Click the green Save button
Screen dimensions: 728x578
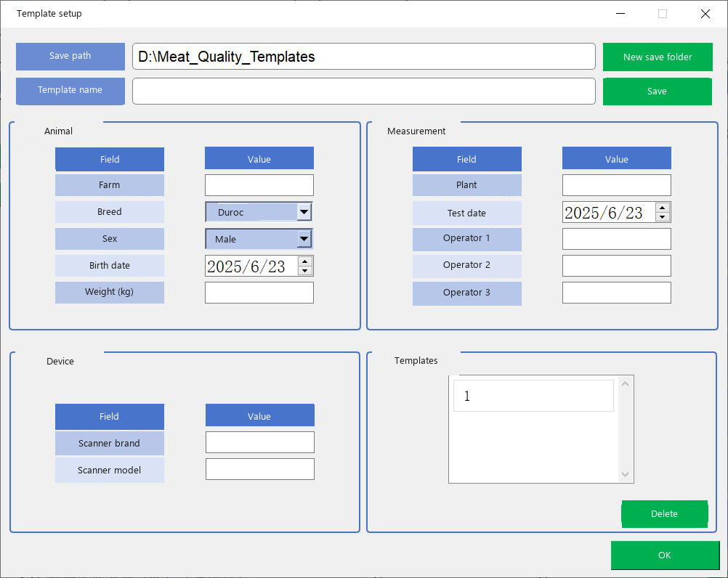click(658, 91)
